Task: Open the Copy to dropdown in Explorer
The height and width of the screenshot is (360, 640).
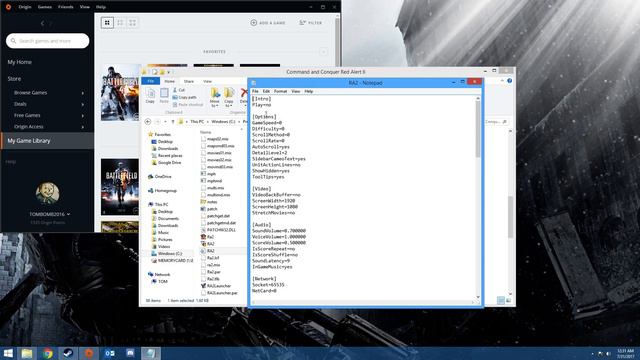Action: [229, 97]
